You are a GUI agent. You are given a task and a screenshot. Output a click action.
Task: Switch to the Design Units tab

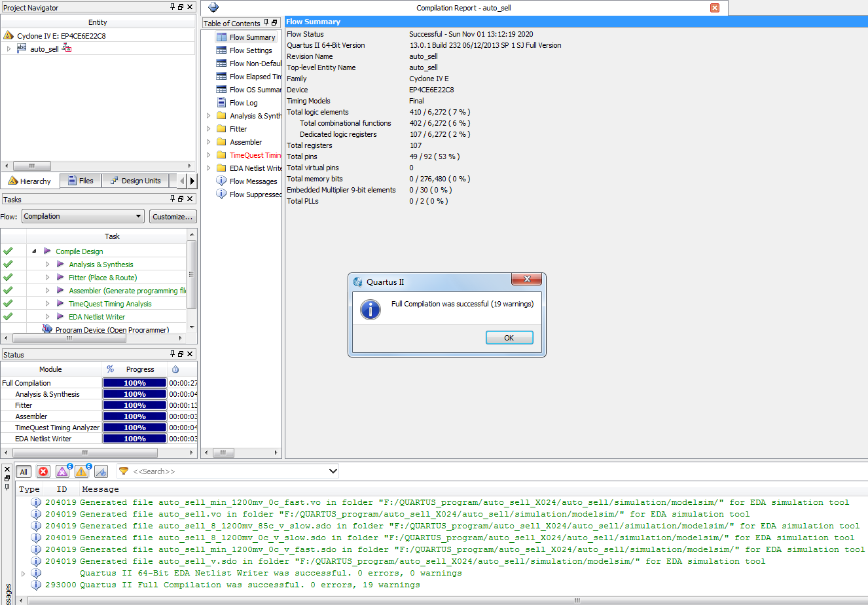[136, 181]
